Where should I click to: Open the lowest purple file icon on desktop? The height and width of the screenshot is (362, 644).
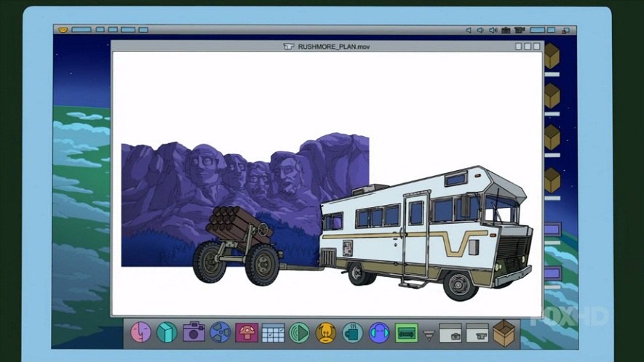[x=552, y=273]
